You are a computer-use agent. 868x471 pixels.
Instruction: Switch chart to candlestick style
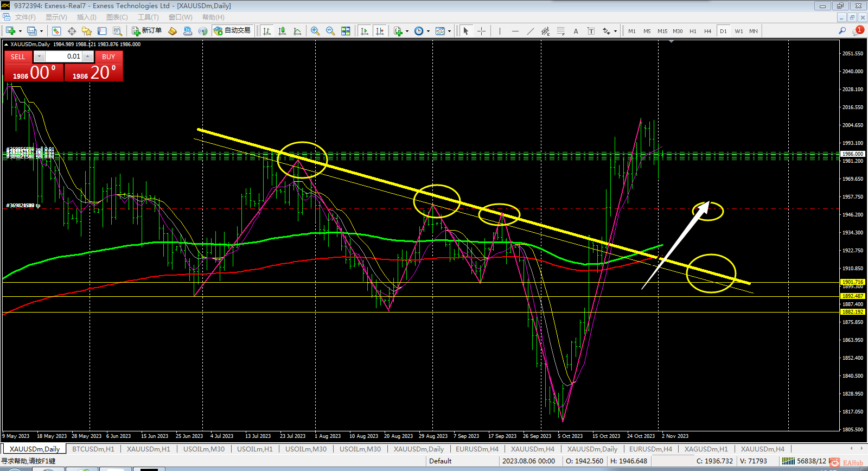pyautogui.click(x=282, y=31)
